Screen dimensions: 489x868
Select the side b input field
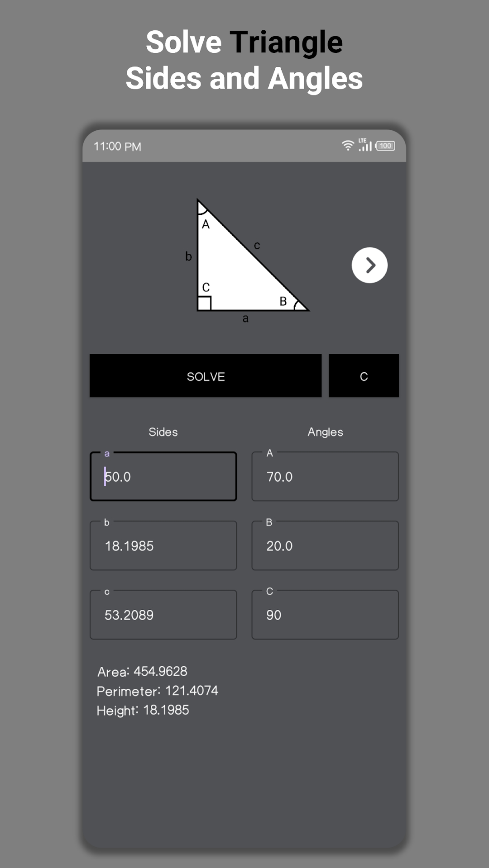(163, 546)
